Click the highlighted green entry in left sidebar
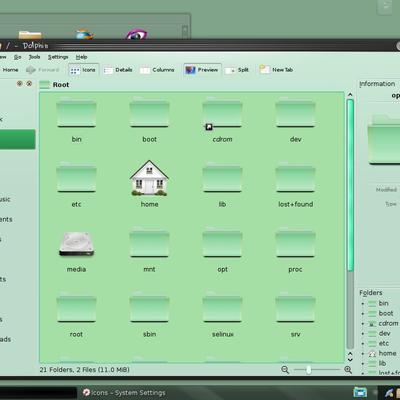This screenshot has width=400, height=400. point(17,139)
